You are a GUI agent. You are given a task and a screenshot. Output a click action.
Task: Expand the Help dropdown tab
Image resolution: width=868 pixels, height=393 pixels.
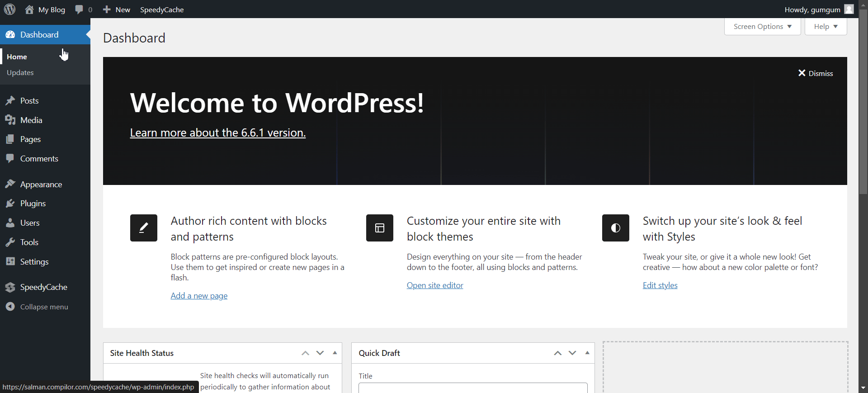tap(826, 27)
